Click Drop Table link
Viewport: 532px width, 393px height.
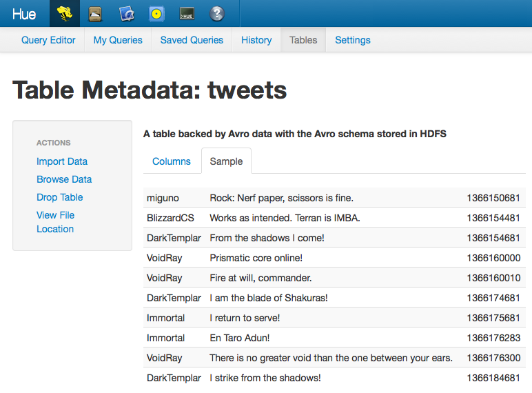[60, 197]
